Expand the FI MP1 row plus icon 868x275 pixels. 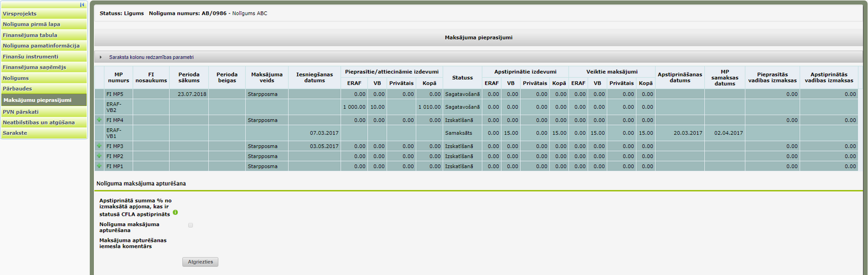[x=99, y=166]
